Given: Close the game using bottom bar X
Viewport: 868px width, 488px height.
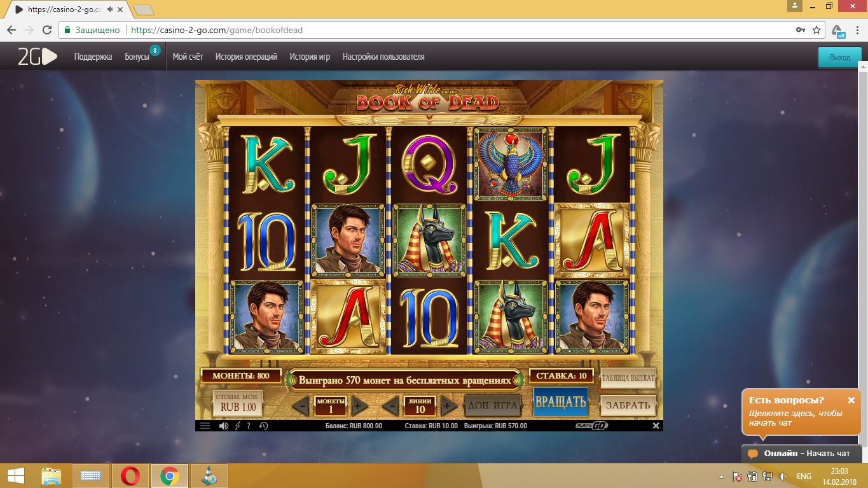Looking at the screenshot, I should point(656,426).
